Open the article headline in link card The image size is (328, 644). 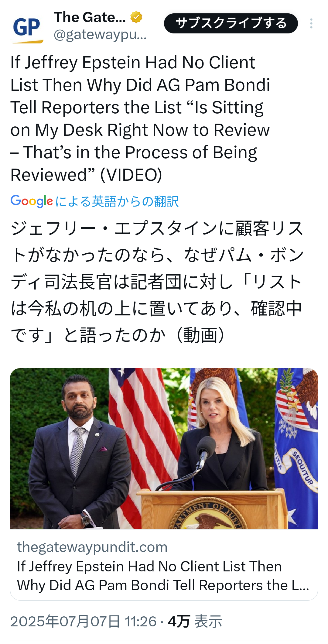tap(163, 576)
